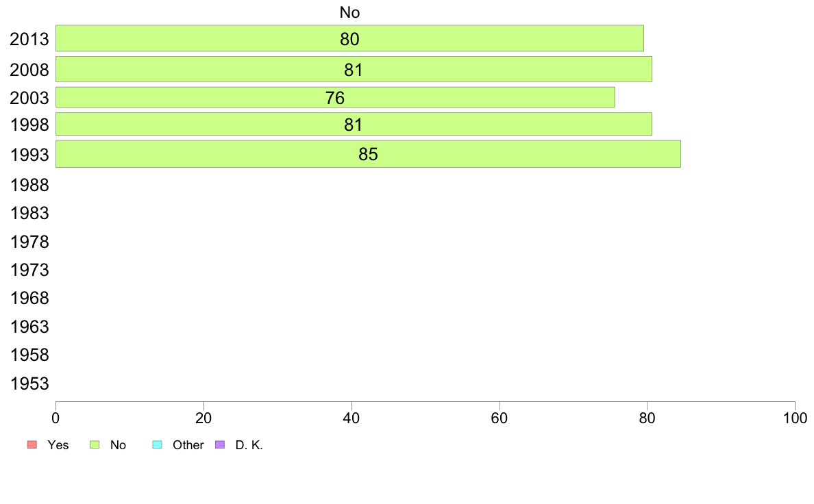Click the red Yes legend swatch
This screenshot has width=814, height=504.
(32, 445)
